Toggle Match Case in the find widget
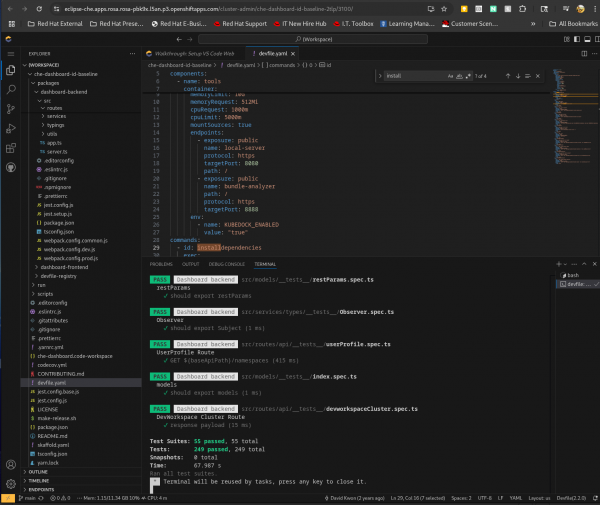Image resolution: width=600 pixels, height=505 pixels. coord(450,76)
